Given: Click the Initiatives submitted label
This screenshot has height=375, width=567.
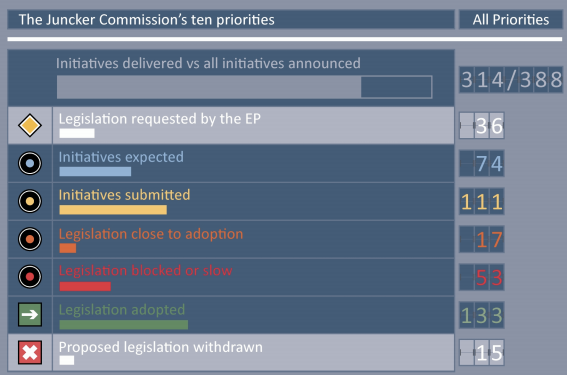Looking at the screenshot, I should click(124, 195).
